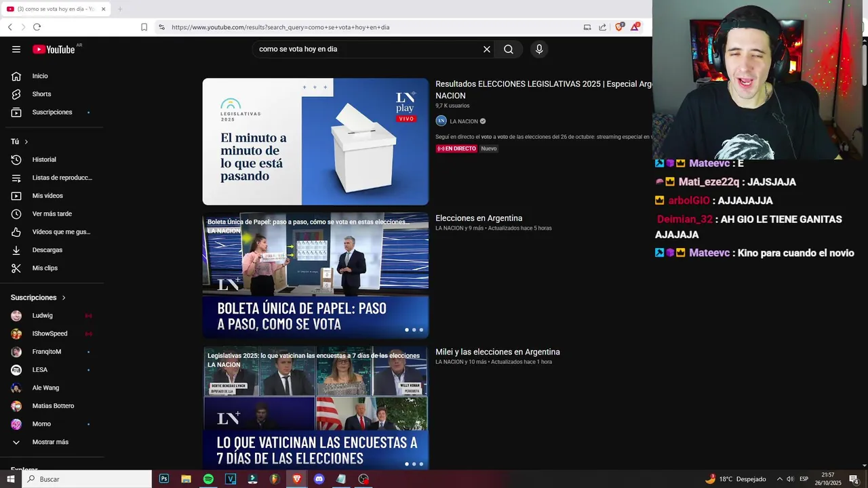This screenshot has height=488, width=868.
Task: Run search with the magnifier button
Action: (509, 49)
